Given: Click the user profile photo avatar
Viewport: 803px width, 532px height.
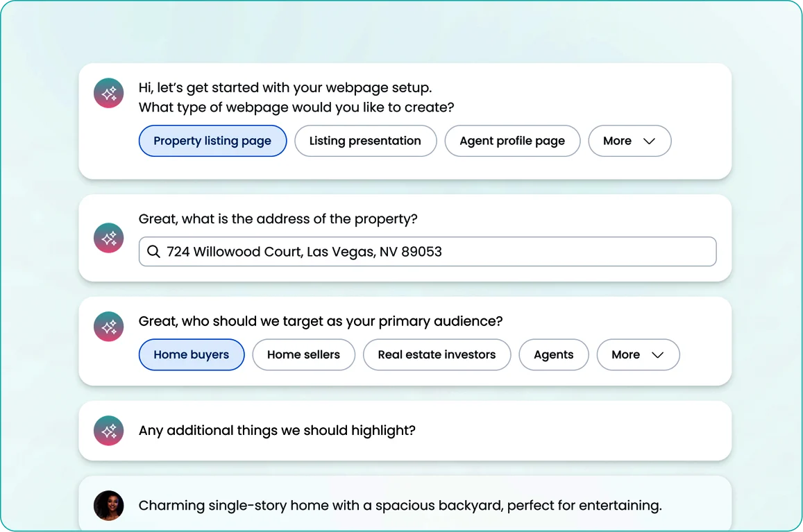Looking at the screenshot, I should (109, 506).
